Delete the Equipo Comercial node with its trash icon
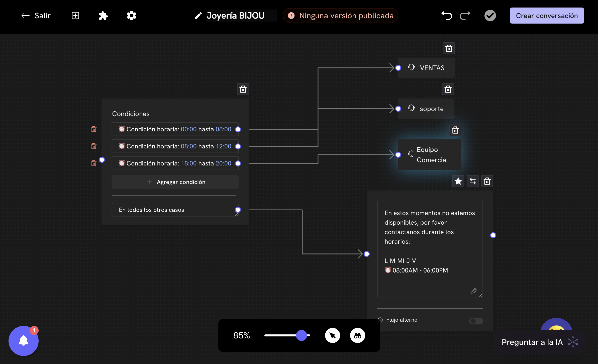The height and width of the screenshot is (364, 598). tap(455, 130)
